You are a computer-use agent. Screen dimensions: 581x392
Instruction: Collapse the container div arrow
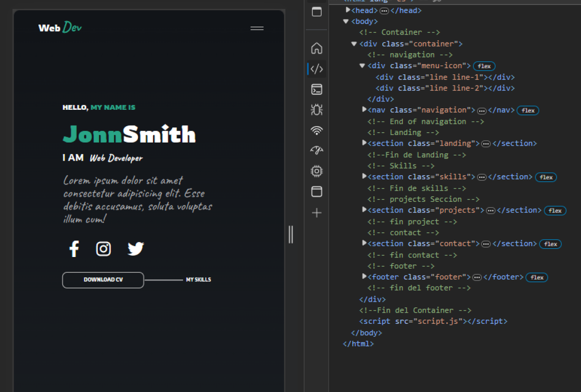pyautogui.click(x=354, y=43)
